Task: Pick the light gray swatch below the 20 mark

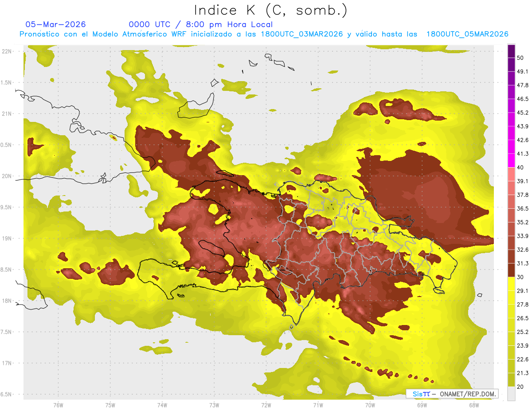Action: [x=511, y=393]
